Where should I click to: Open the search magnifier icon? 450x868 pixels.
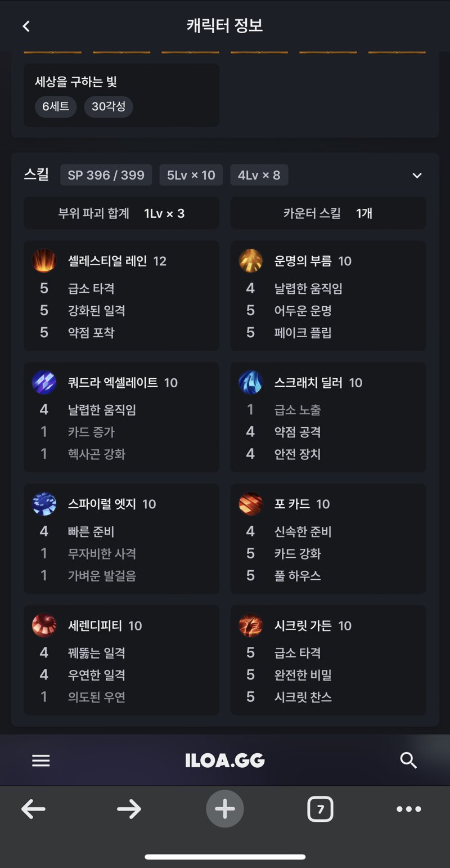click(408, 760)
